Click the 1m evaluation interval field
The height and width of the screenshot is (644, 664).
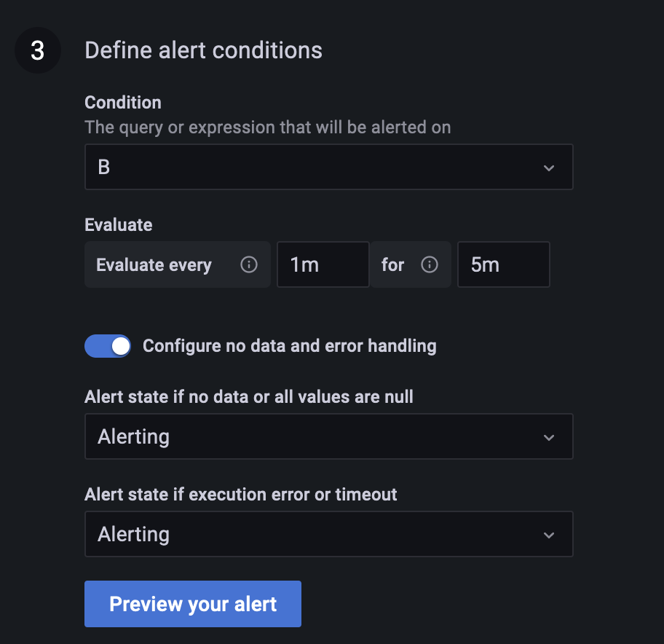(323, 264)
